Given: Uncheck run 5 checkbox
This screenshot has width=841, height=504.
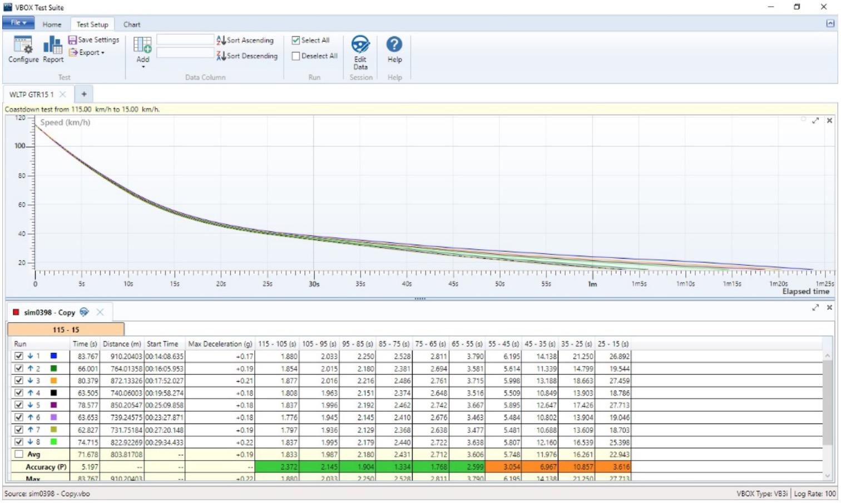Looking at the screenshot, I should coord(19,405).
